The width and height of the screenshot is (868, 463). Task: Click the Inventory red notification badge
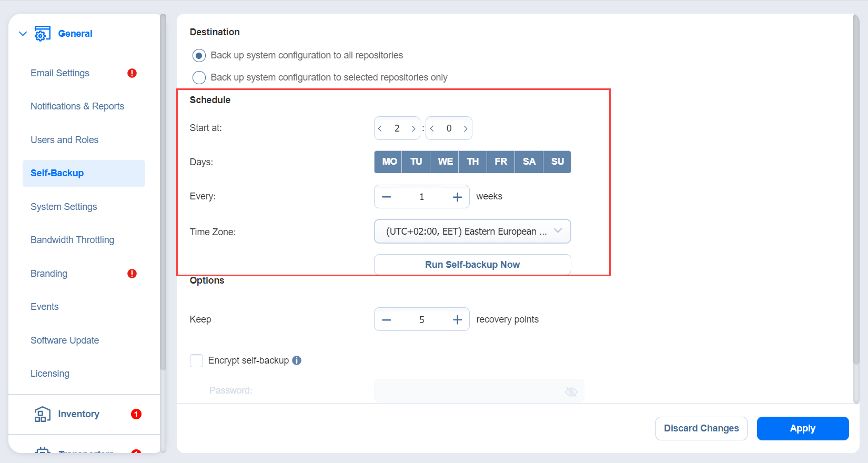[136, 414]
